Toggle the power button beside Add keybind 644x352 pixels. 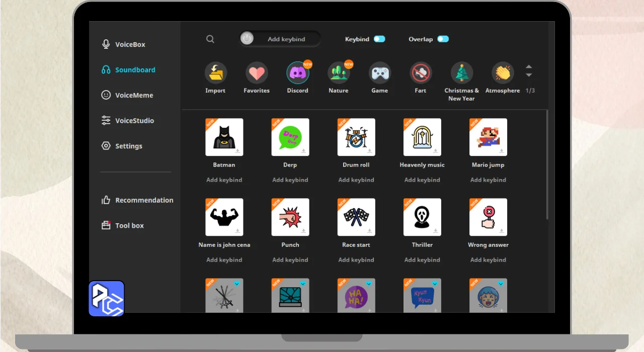point(247,39)
